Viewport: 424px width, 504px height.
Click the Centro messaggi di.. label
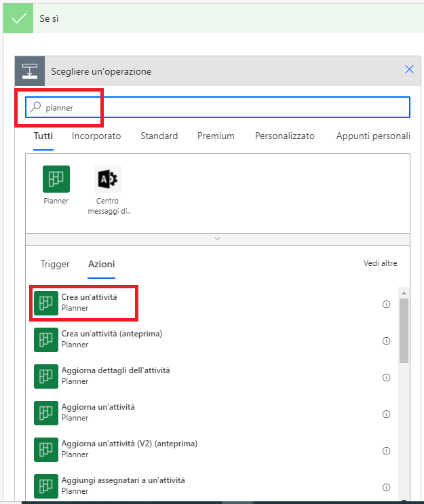(x=109, y=206)
